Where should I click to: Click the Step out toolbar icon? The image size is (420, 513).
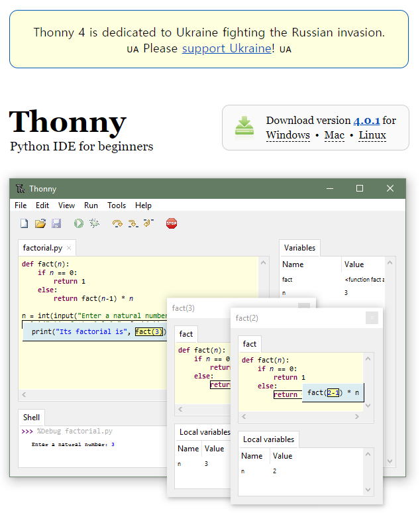coord(148,223)
